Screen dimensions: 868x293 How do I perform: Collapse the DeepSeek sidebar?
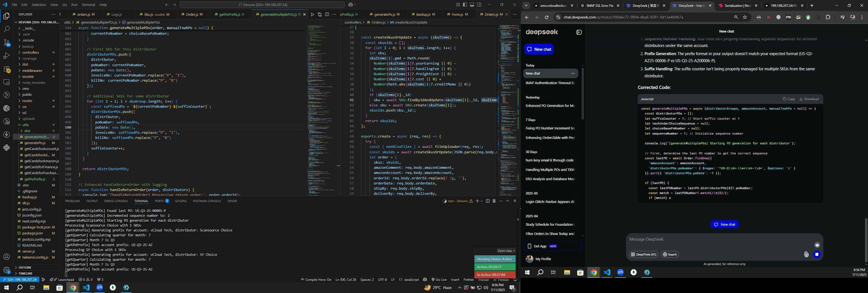[x=579, y=32]
